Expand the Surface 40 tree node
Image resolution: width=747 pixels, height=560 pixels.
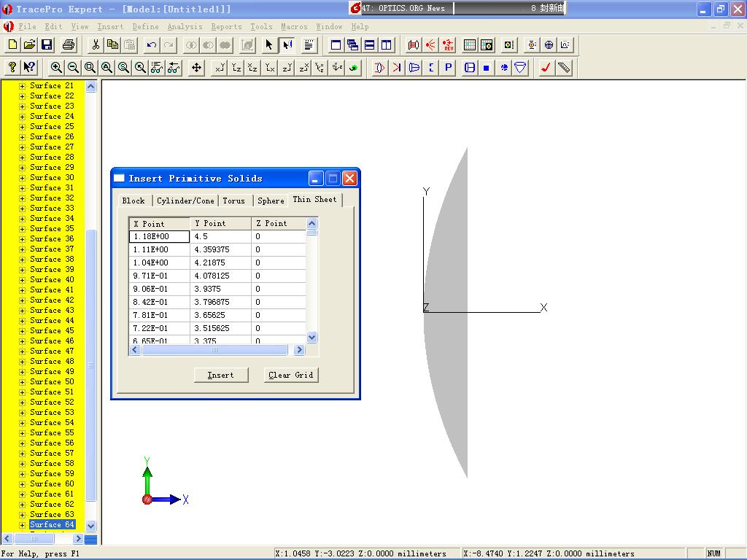coord(22,280)
